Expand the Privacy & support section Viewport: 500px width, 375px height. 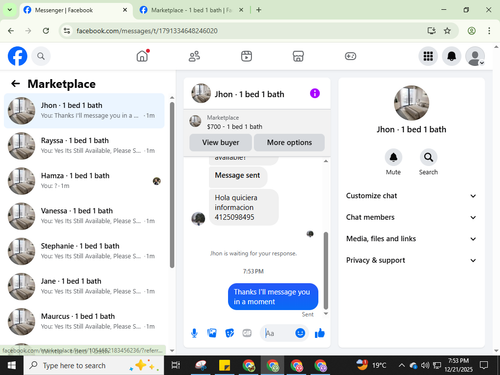point(411,260)
